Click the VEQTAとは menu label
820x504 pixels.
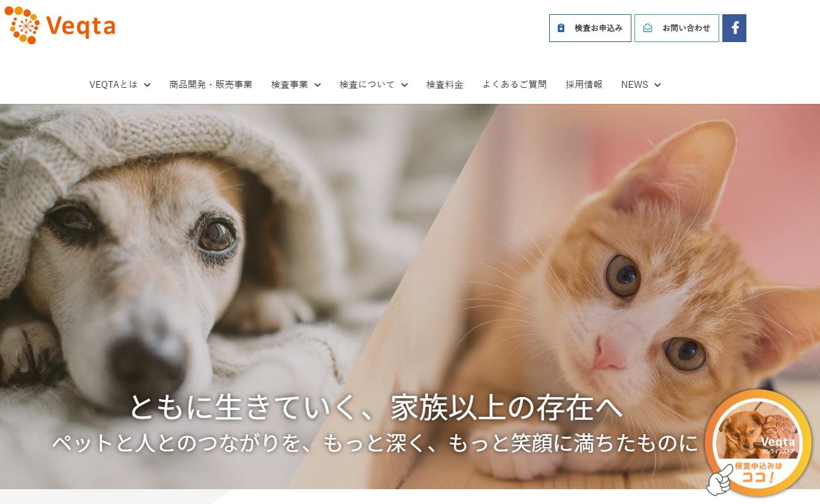pyautogui.click(x=114, y=85)
